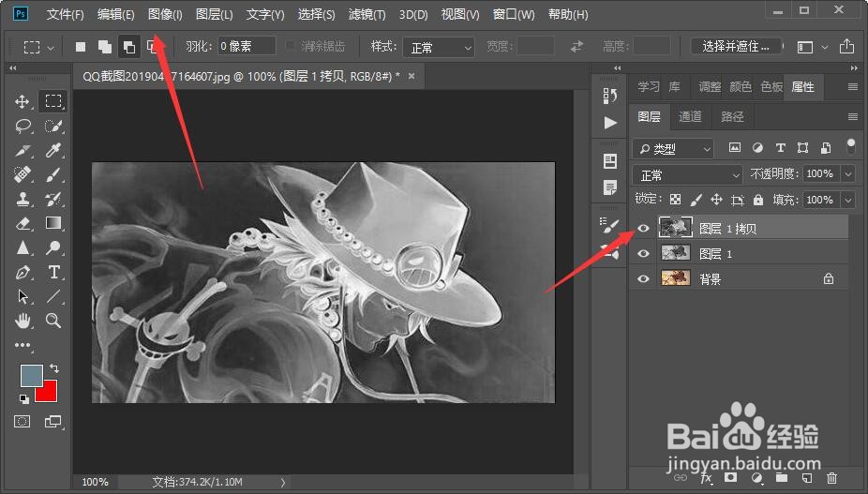The image size is (868, 494).
Task: Hide the 图层 1 拷贝 layer
Action: coord(643,228)
